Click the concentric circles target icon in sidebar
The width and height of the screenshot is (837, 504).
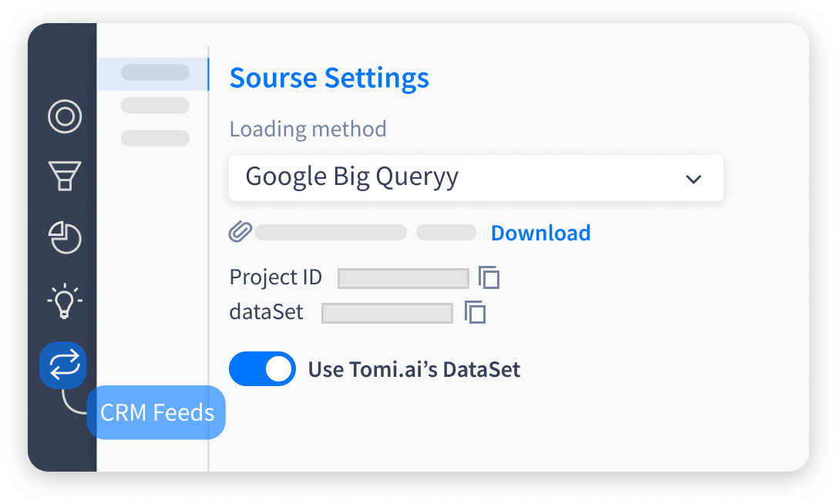click(x=65, y=116)
